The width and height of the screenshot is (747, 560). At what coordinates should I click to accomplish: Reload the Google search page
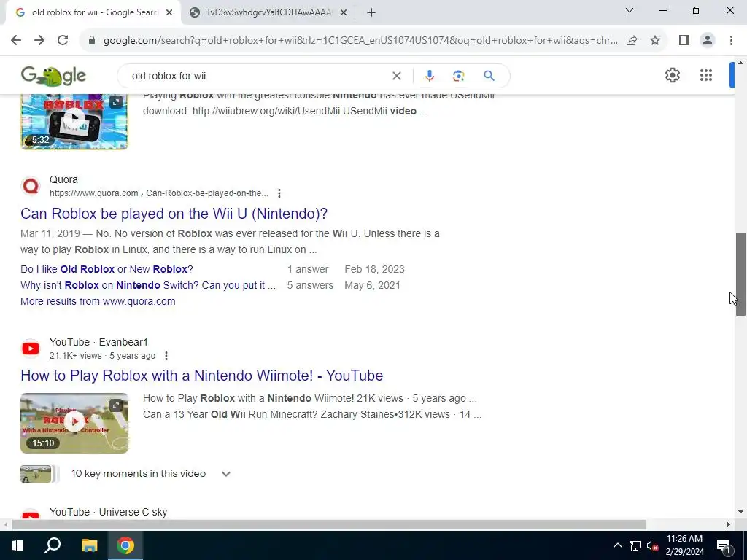pos(63,41)
